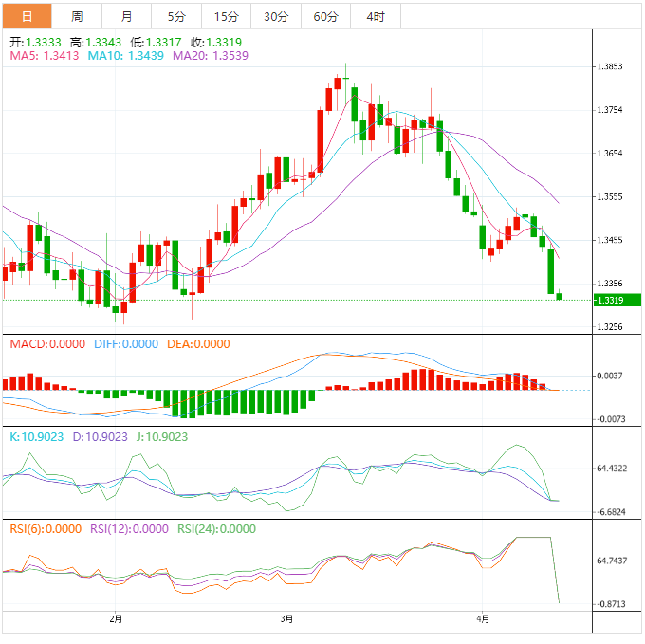This screenshot has width=645, height=644.
Task: Click the 1.3555 price axis label
Action: 610,196
